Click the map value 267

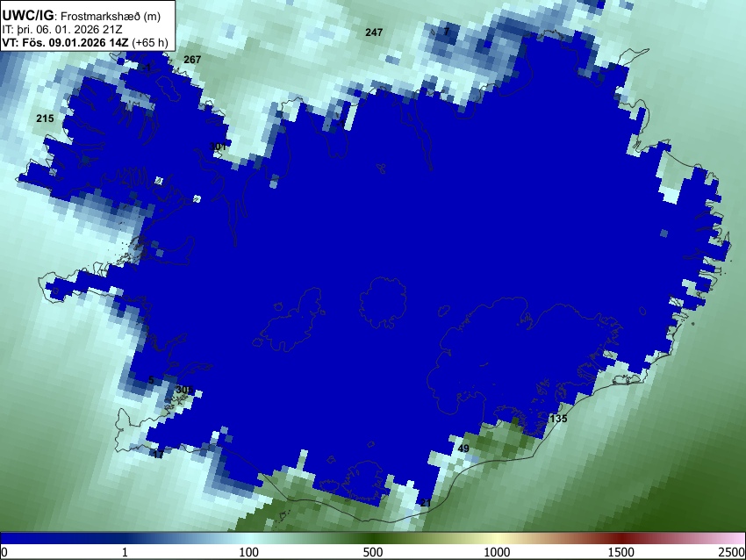[x=192, y=60]
